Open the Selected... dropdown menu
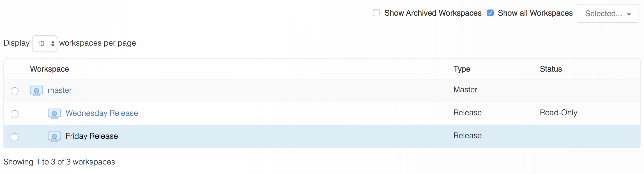 (608, 13)
